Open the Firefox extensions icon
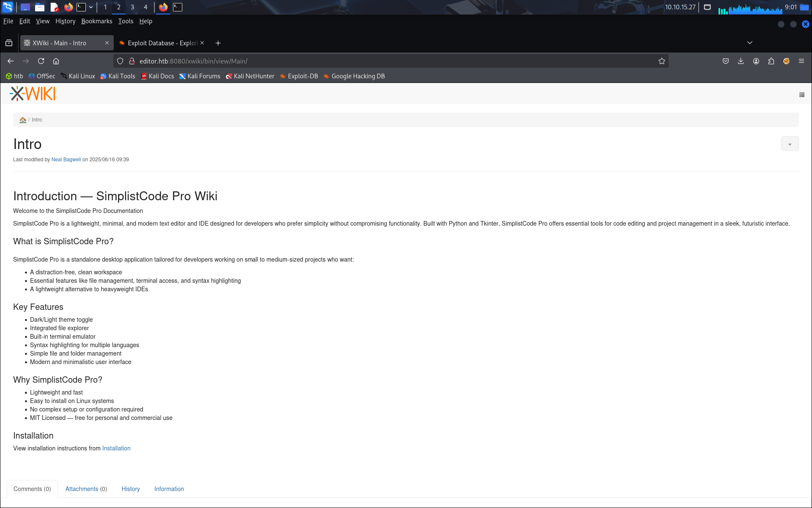The image size is (812, 508). point(771,61)
